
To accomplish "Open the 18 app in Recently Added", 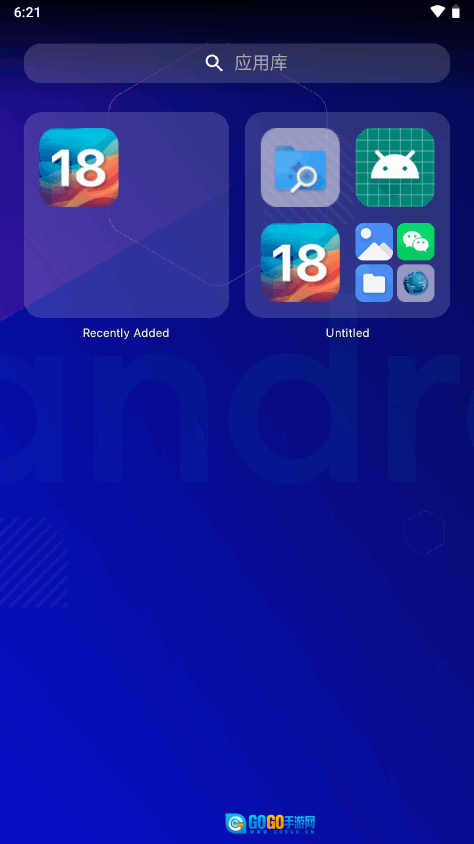I will point(79,167).
